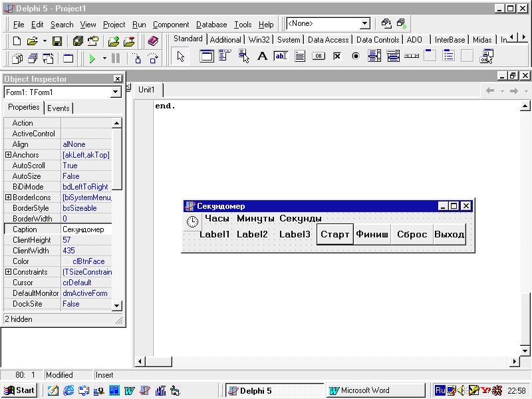The width and height of the screenshot is (532, 399).
Task: Click the Trace Into icon
Action: pyautogui.click(x=137, y=59)
